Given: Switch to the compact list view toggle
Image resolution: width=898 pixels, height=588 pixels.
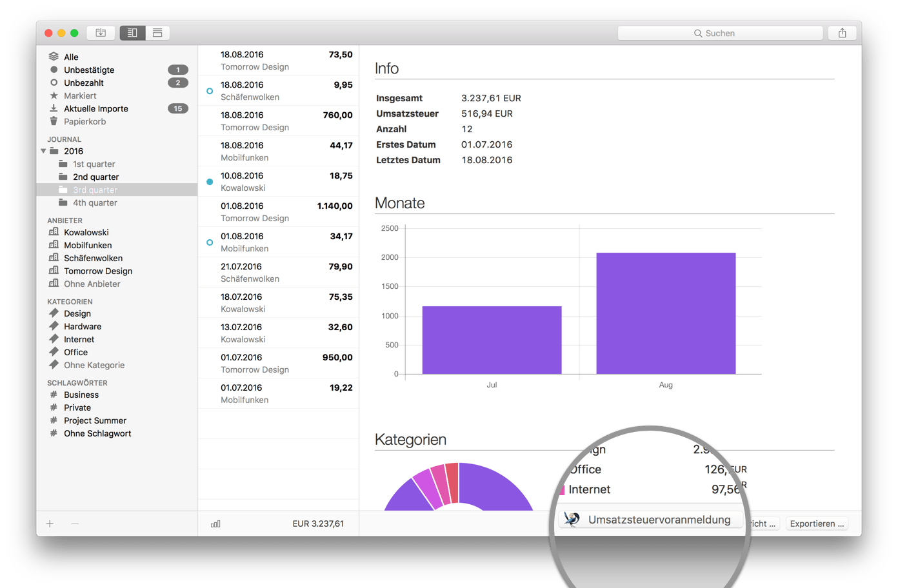Looking at the screenshot, I should point(158,32).
